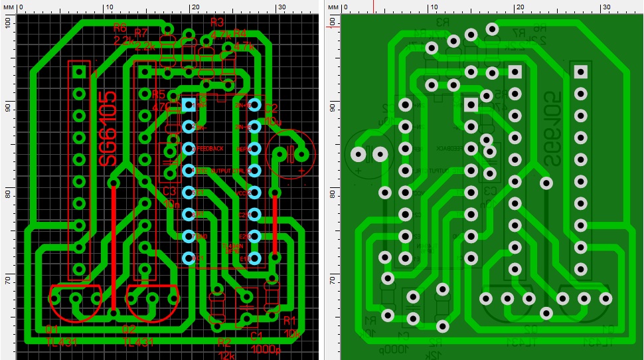Select the long red jumper wire near D2
The image size is (644, 360).
114,246
